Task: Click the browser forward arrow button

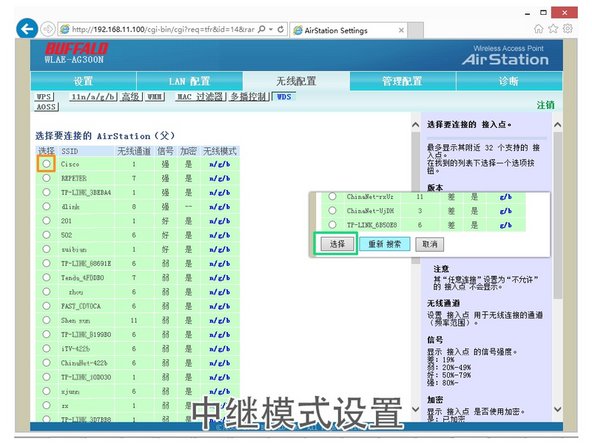Action: click(x=48, y=29)
